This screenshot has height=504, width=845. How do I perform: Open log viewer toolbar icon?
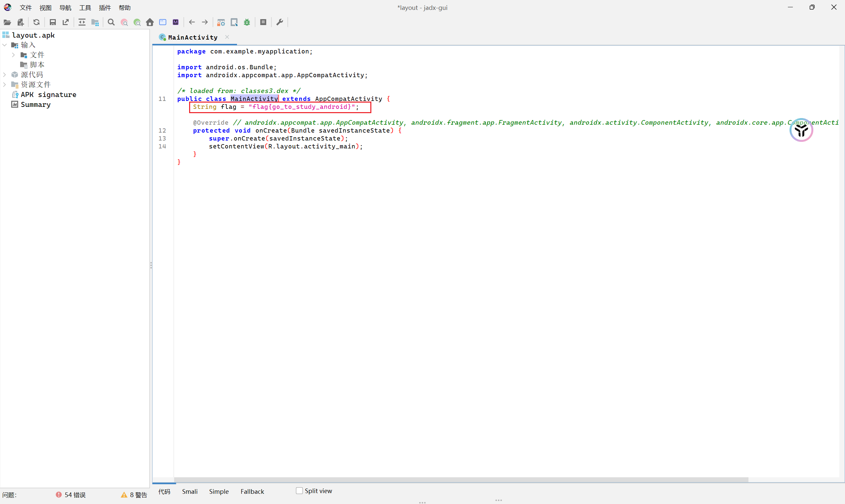tap(263, 22)
